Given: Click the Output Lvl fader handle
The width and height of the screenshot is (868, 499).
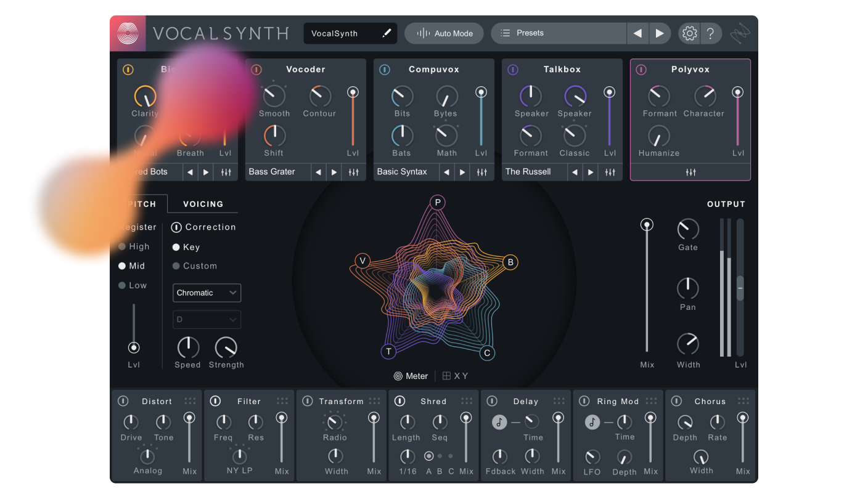Looking at the screenshot, I should [740, 288].
